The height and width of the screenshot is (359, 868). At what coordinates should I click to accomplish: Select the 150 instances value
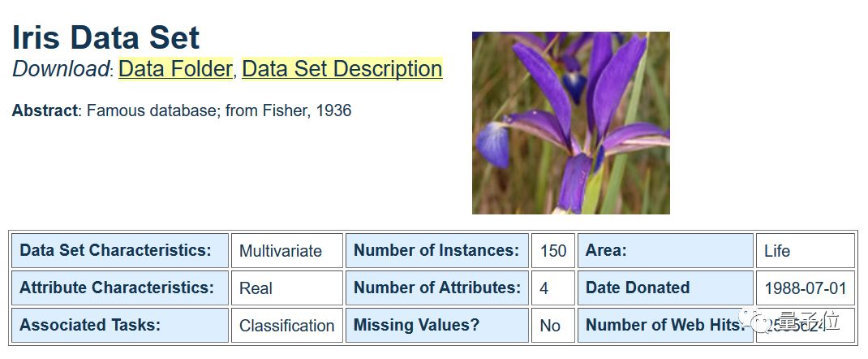click(x=553, y=250)
